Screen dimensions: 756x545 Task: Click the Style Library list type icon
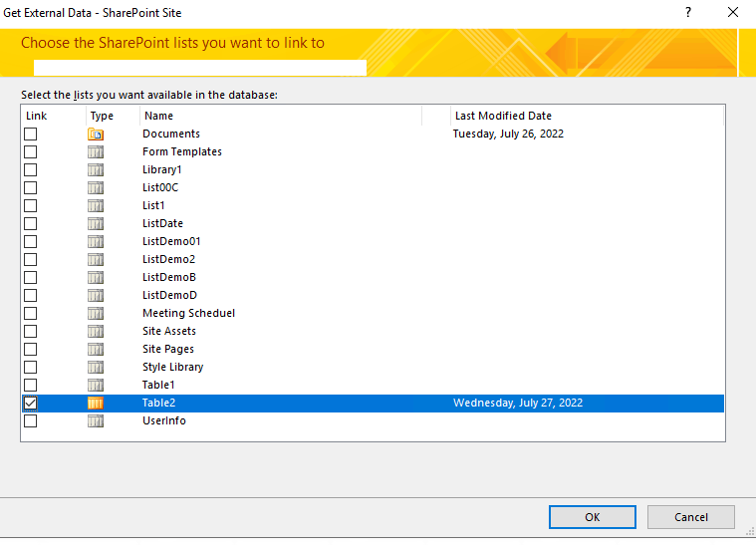click(96, 367)
